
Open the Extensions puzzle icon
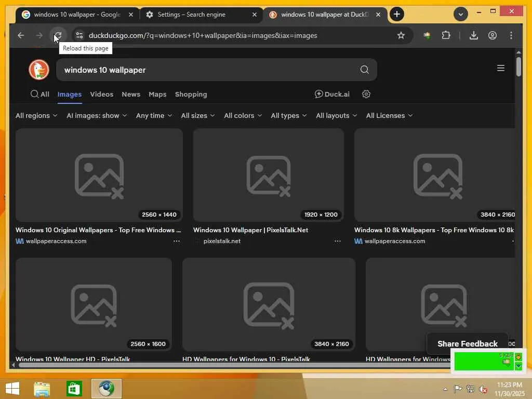[446, 35]
